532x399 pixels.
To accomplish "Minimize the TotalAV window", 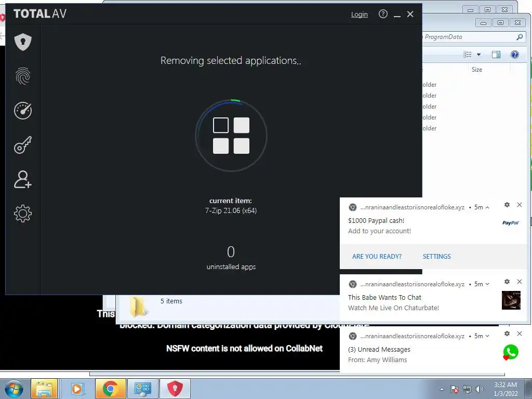I will tap(397, 15).
